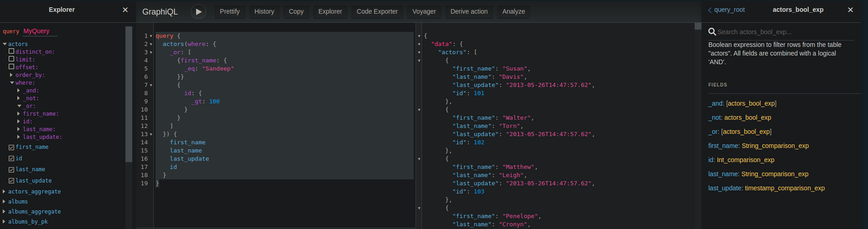868x229 pixels.
Task: Click the Explorer panel scrollbar
Action: 129,94
